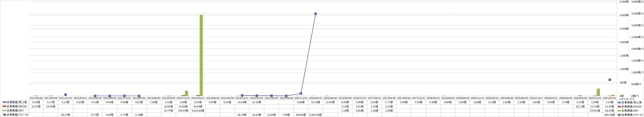Click 企業価値/EBIT entry in the right-side legend
The image size is (644, 117).
click(x=628, y=111)
